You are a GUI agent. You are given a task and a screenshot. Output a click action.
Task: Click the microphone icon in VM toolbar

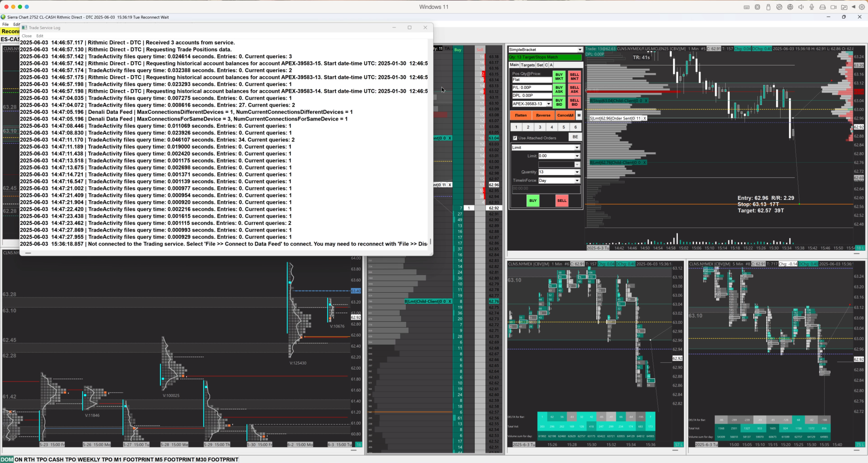point(812,7)
